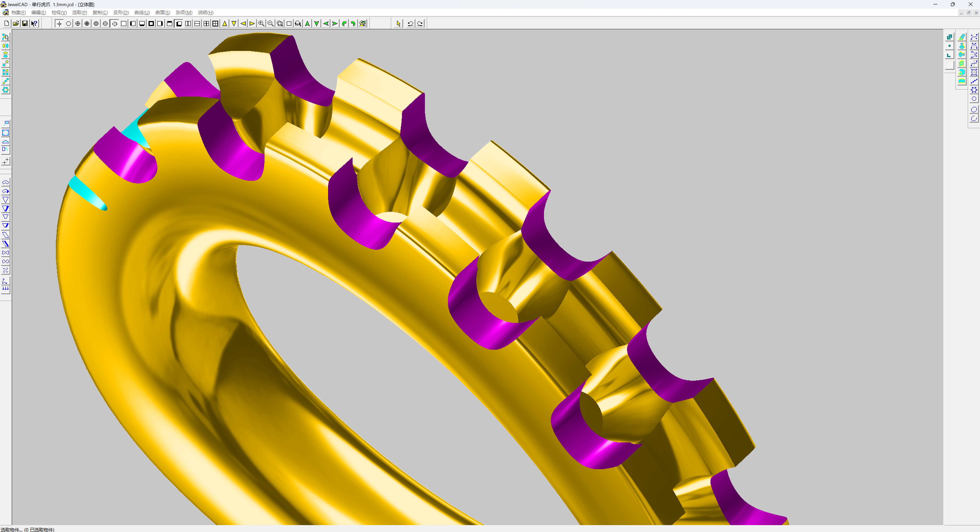Click the infinity-shaped deform tool
This screenshot has width=980, height=532.
pyautogui.click(x=6, y=261)
